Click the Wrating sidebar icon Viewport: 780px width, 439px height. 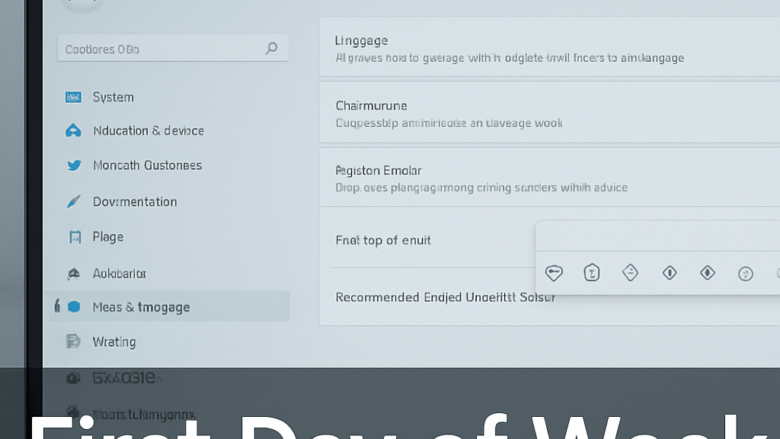click(x=73, y=341)
